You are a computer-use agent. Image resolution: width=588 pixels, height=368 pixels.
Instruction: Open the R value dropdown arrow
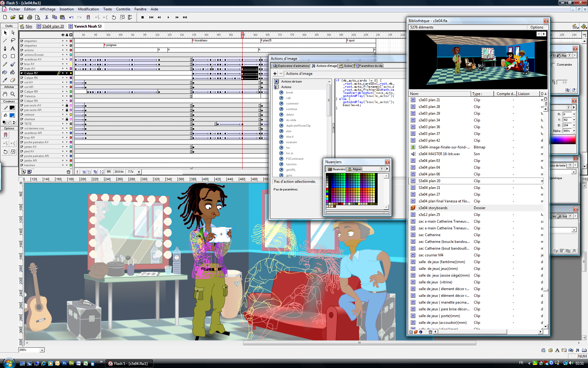tap(574, 114)
